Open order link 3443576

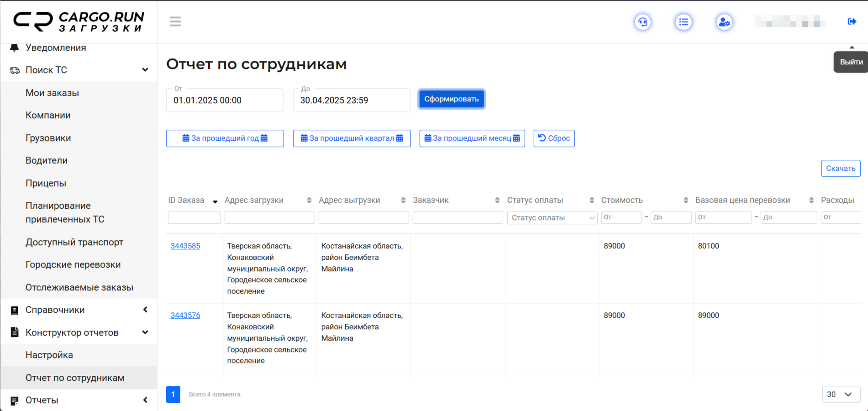[185, 316]
